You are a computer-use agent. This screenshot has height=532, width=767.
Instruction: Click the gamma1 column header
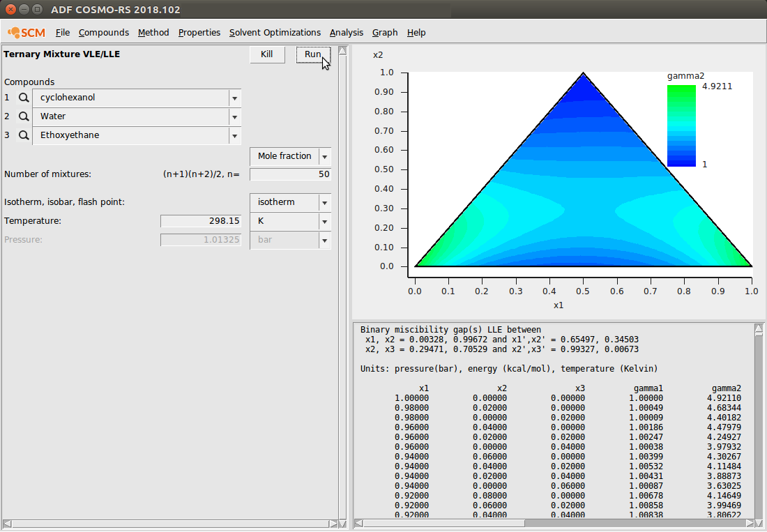(648, 388)
